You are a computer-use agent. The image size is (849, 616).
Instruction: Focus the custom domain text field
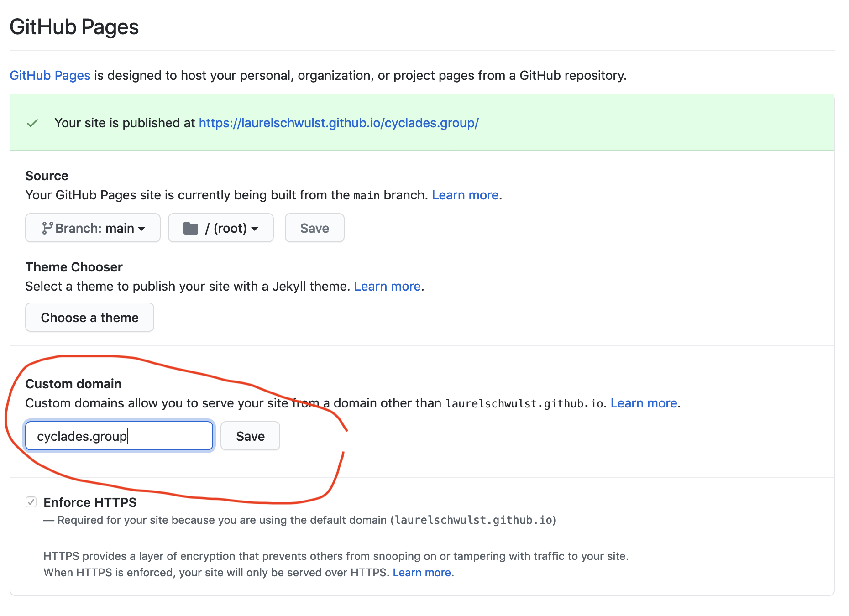pyautogui.click(x=119, y=436)
